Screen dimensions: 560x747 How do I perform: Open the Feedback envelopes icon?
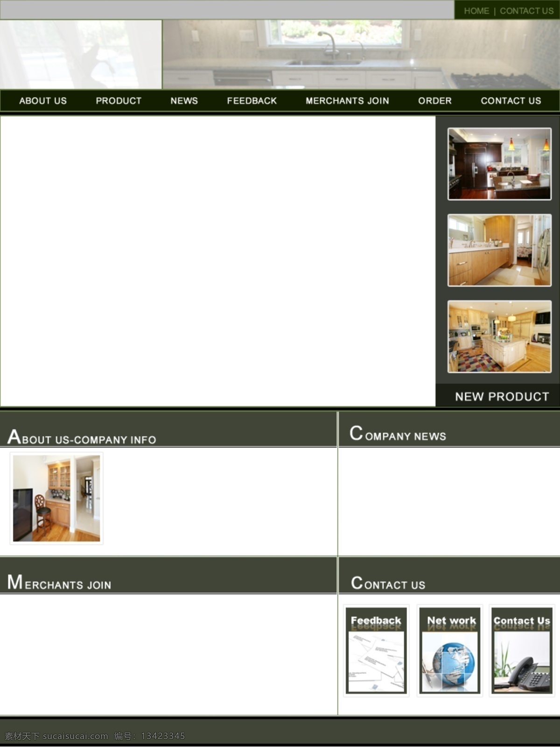point(376,650)
